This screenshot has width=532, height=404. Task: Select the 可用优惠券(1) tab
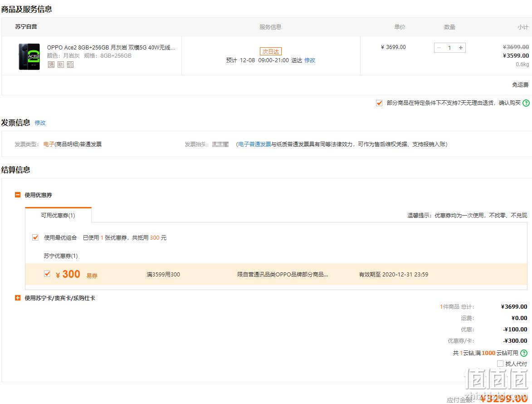[x=58, y=215]
